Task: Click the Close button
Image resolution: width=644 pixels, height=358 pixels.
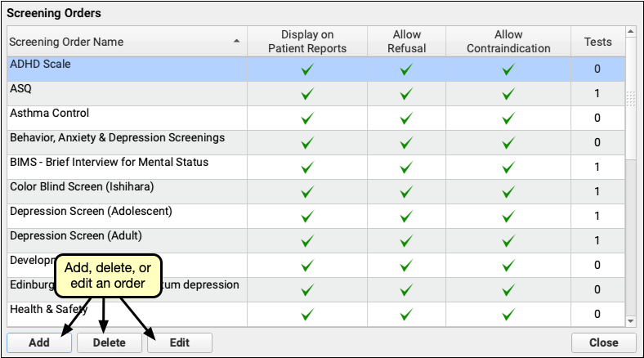Action: point(604,342)
